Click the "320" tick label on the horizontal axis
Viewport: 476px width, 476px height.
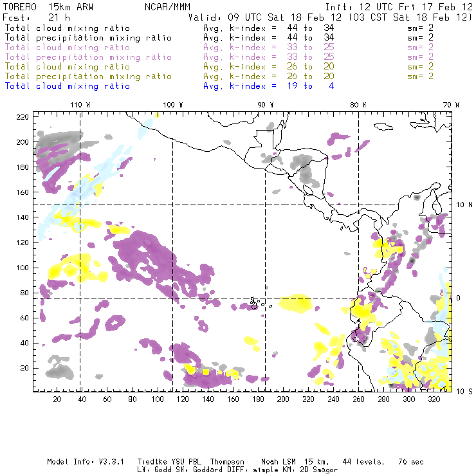[434, 399]
